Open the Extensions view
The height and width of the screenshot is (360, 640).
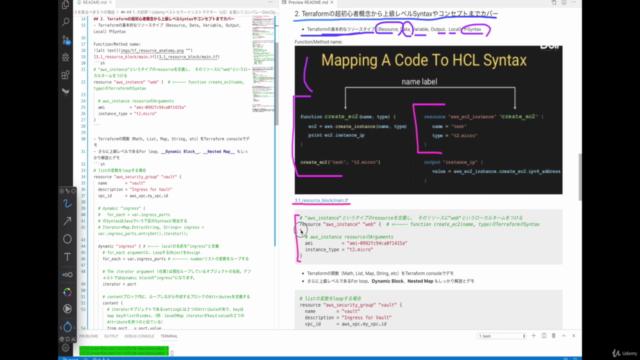(x=65, y=75)
